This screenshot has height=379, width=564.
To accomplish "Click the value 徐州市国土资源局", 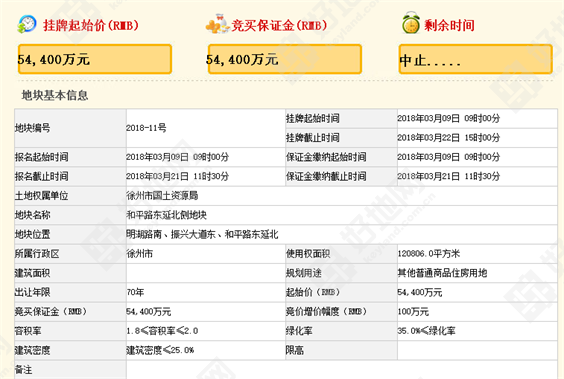I will pyautogui.click(x=162, y=196).
